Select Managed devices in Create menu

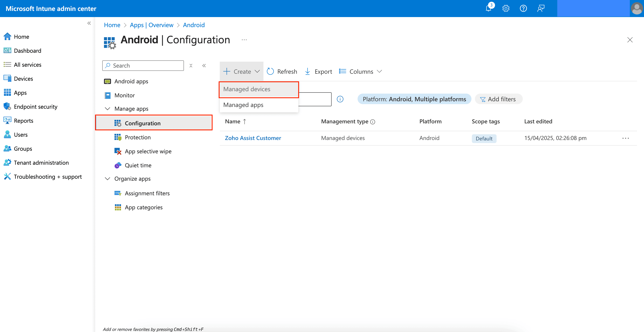pyautogui.click(x=247, y=89)
